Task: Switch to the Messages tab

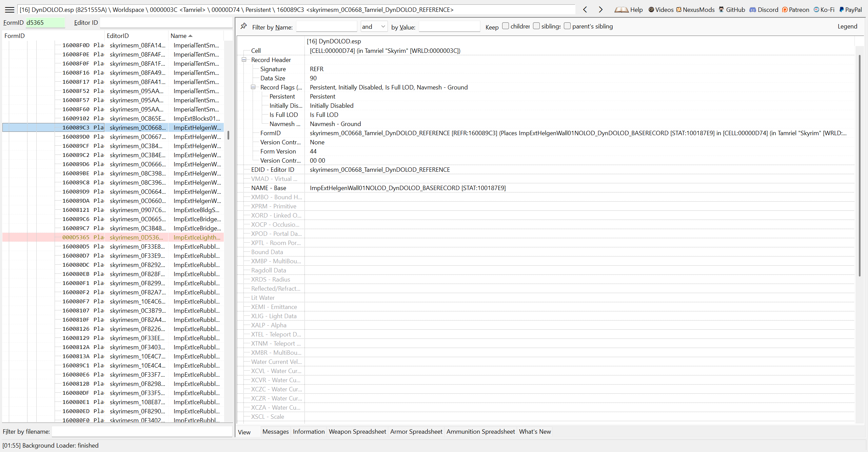Action: pyautogui.click(x=275, y=432)
